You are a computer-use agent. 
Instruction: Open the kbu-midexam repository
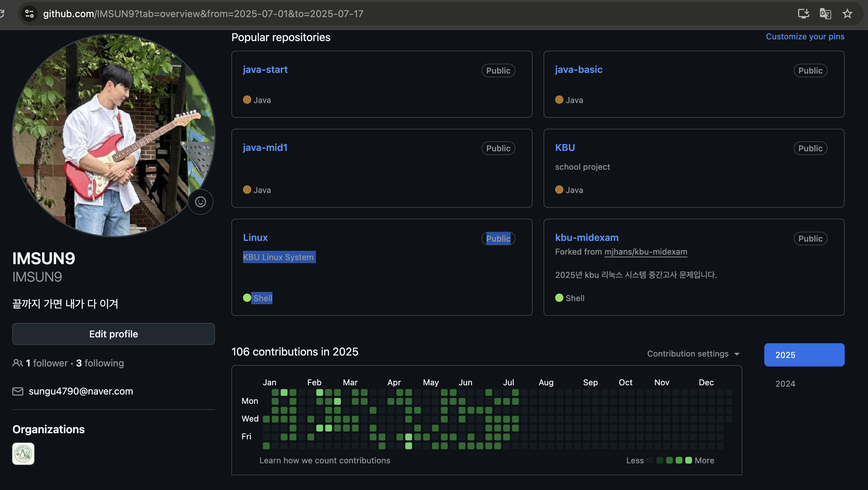click(587, 237)
